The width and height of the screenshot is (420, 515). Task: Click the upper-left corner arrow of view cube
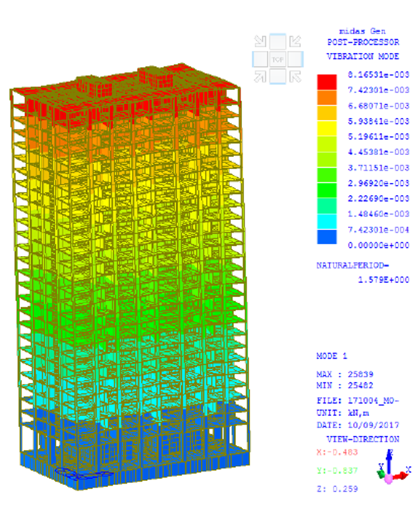point(261,42)
